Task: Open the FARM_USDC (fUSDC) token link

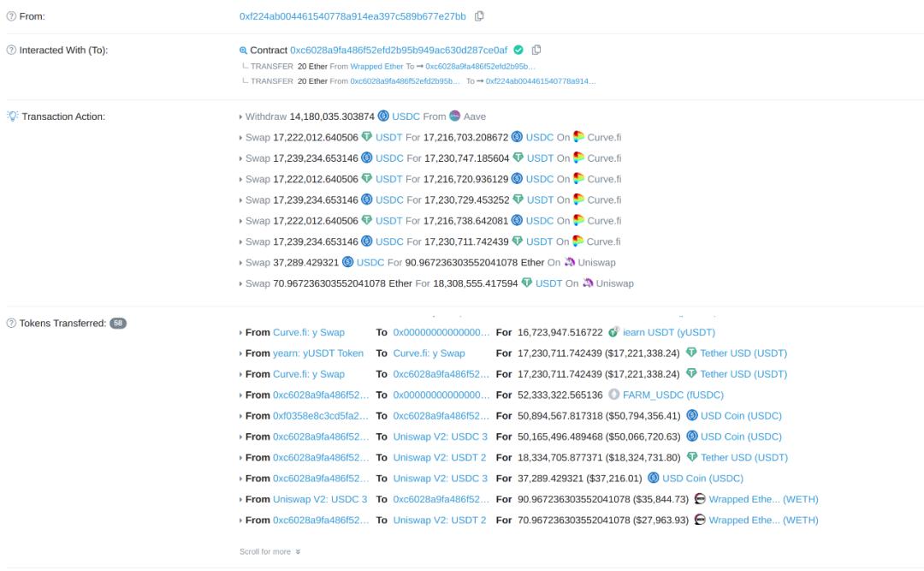Action: click(x=673, y=395)
